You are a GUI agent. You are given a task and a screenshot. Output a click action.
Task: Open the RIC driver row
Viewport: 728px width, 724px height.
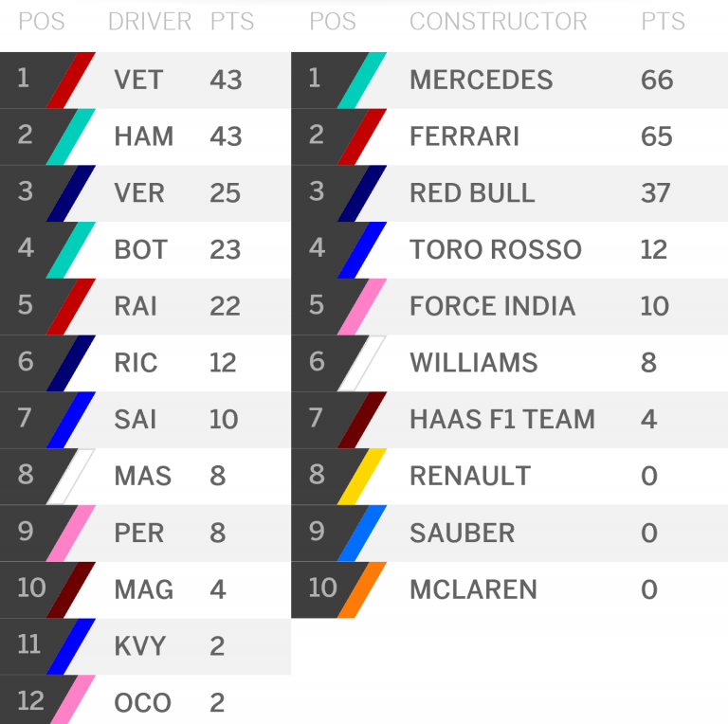145,363
